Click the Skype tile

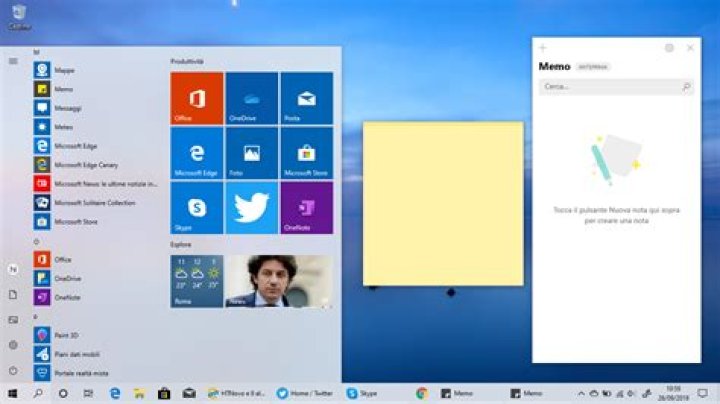[x=197, y=208]
